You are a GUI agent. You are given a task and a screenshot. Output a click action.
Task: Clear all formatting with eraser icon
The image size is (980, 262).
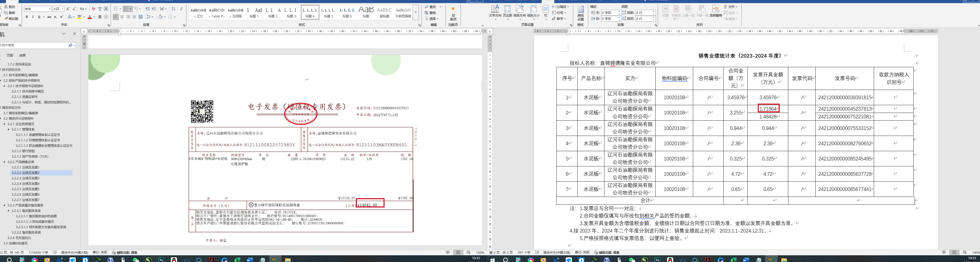tap(94, 9)
